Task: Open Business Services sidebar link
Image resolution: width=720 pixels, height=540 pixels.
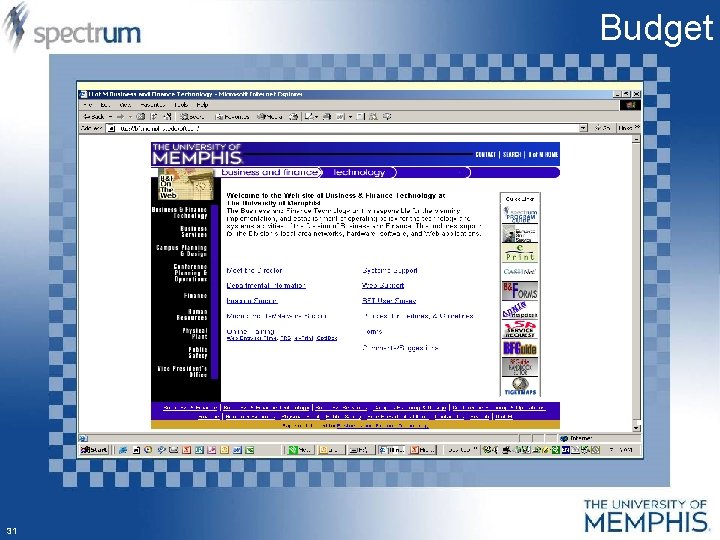Action: [x=193, y=231]
